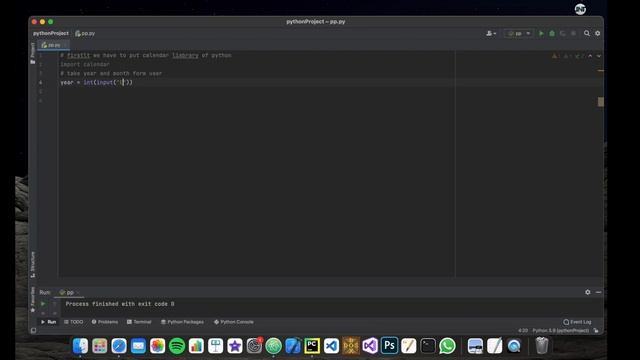The image size is (640, 360).
Task: Open Visual Studio Code from the dock
Action: point(331,346)
